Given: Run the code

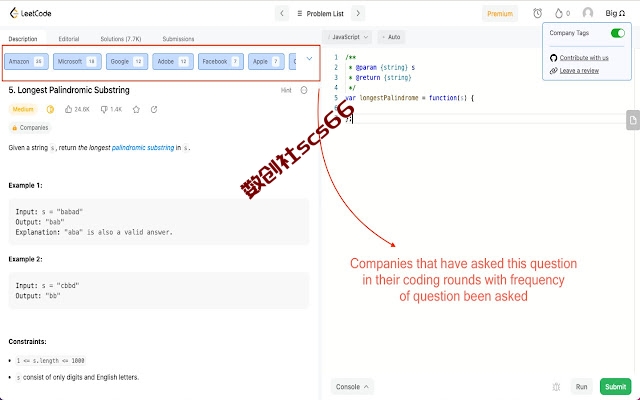Looking at the screenshot, I should point(581,387).
